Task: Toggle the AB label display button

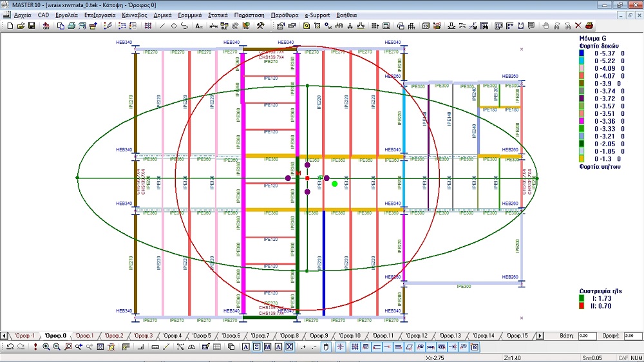Action: tap(420, 347)
